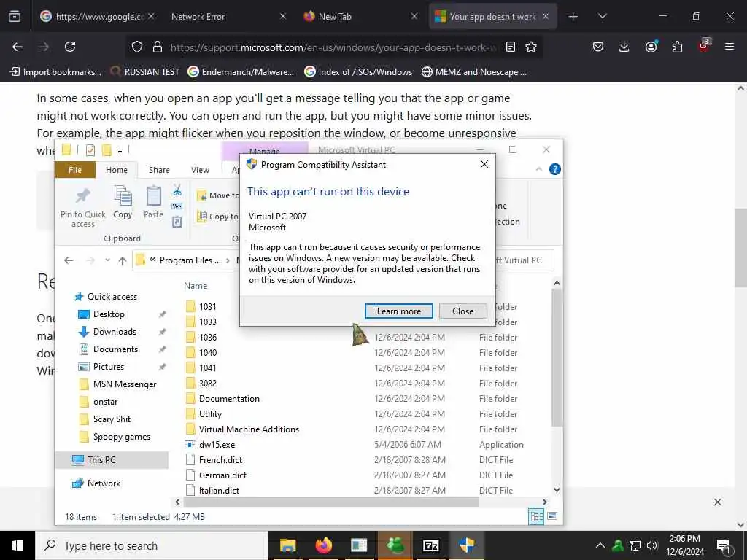Click Learn more in Compatibility Assistant
Viewport: 747px width, 560px height.
[x=399, y=311]
